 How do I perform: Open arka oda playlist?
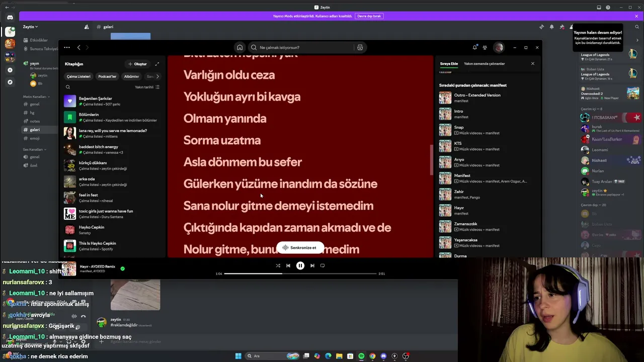113,182
